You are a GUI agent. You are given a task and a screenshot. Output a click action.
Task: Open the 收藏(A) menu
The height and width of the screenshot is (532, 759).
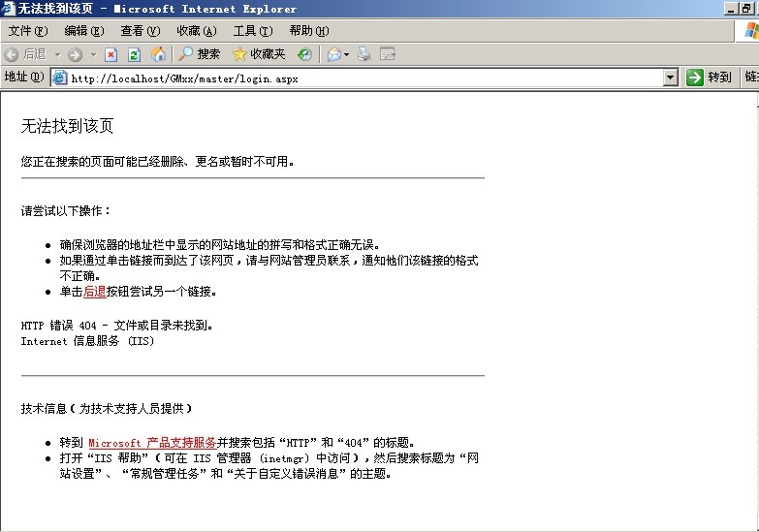point(197,31)
